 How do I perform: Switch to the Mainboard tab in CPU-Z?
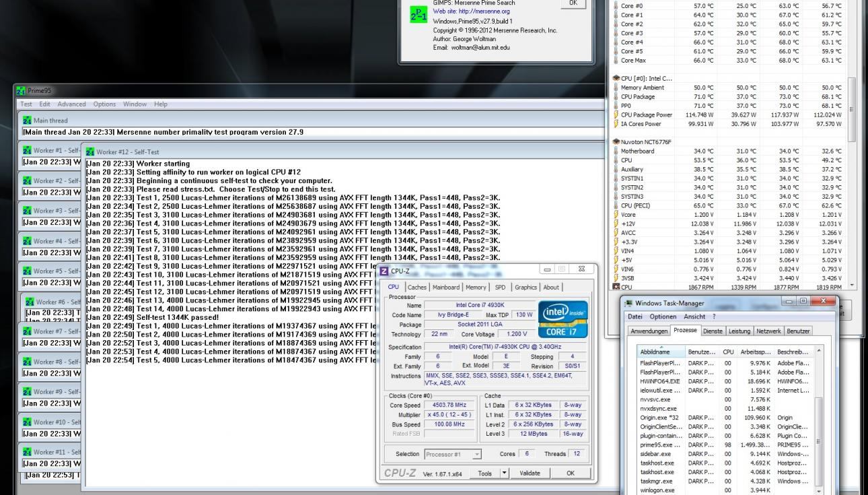pos(446,288)
